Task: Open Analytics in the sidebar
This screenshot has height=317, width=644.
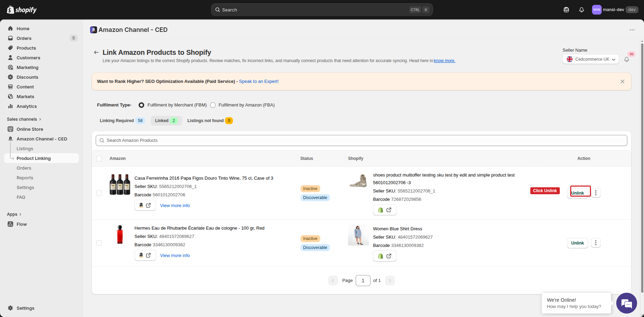Action: [x=27, y=106]
